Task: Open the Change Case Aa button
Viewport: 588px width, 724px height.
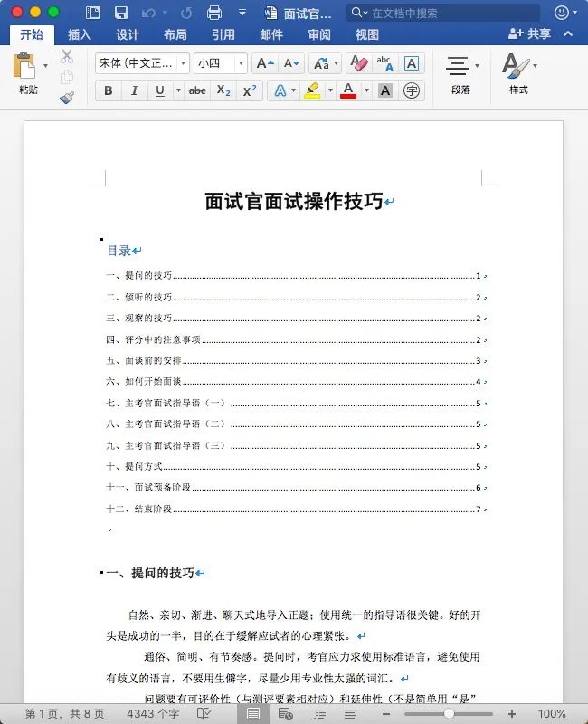Action: coord(321,63)
